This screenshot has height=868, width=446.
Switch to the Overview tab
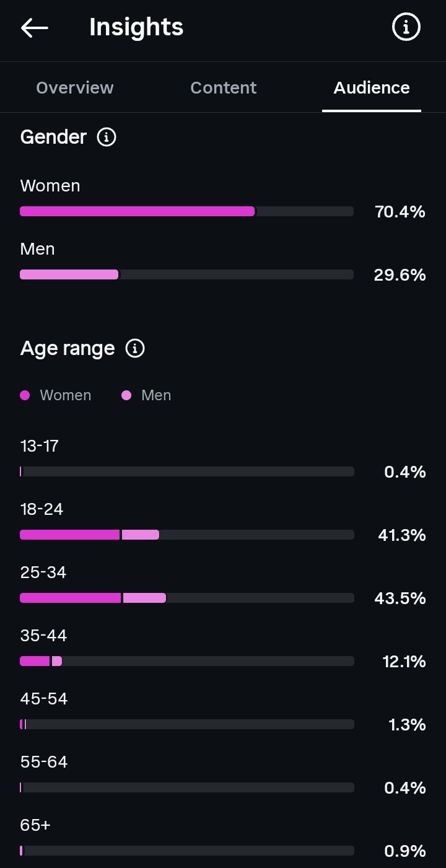pos(75,88)
